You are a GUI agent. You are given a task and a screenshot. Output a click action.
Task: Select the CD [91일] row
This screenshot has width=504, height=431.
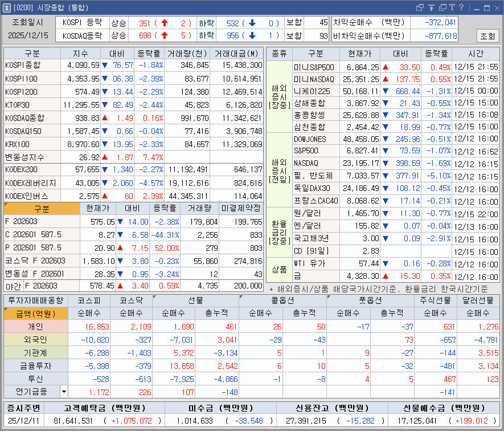[396, 251]
